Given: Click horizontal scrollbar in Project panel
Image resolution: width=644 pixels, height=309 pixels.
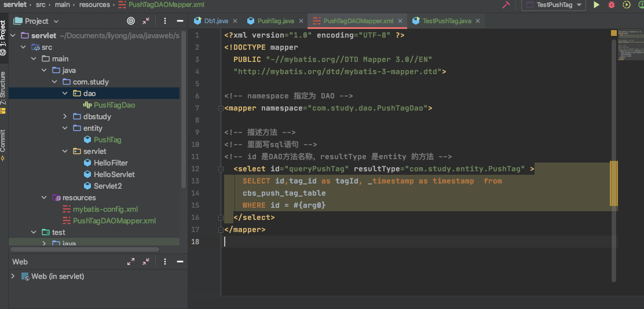Looking at the screenshot, I should 85,249.
